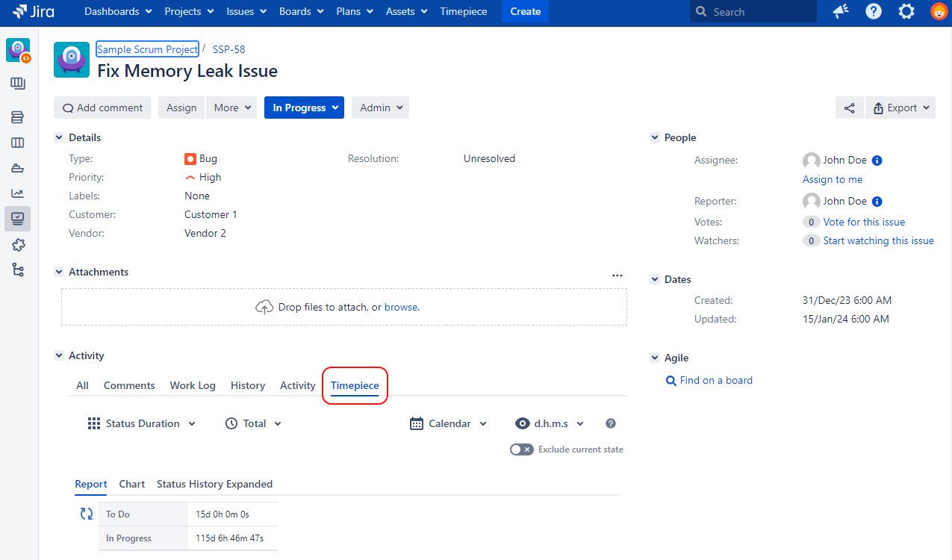Open the notifications megaphone icon
952x560 pixels.
[840, 11]
